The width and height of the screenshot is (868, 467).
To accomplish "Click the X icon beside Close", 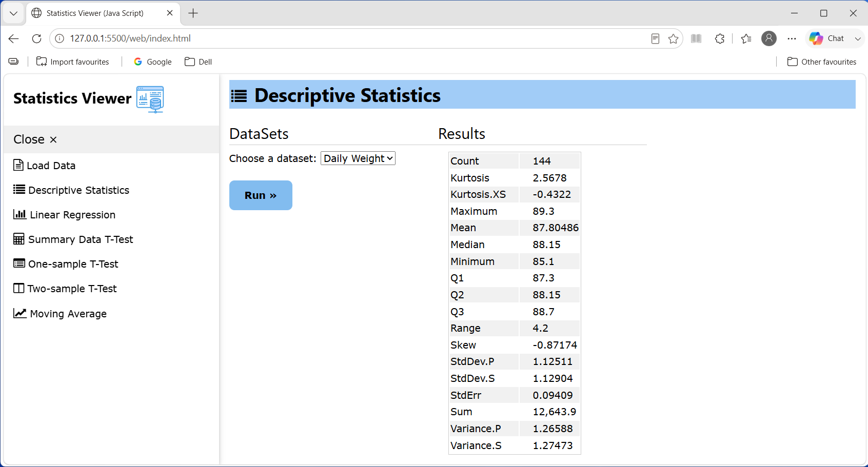I will pos(53,139).
